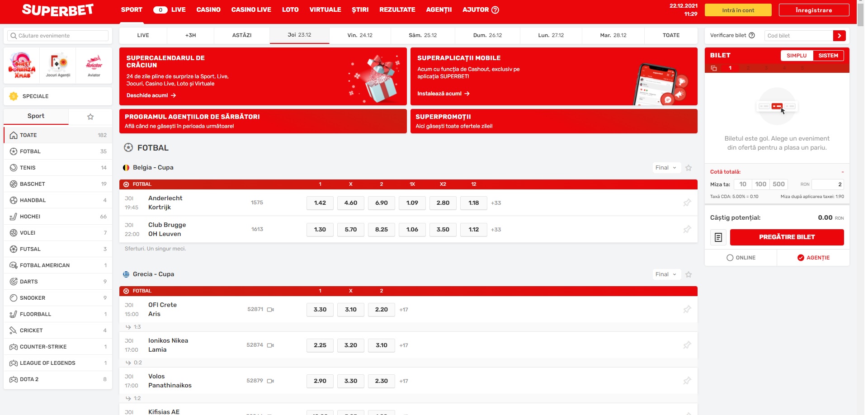Follow the Instalează acum link

click(x=443, y=94)
